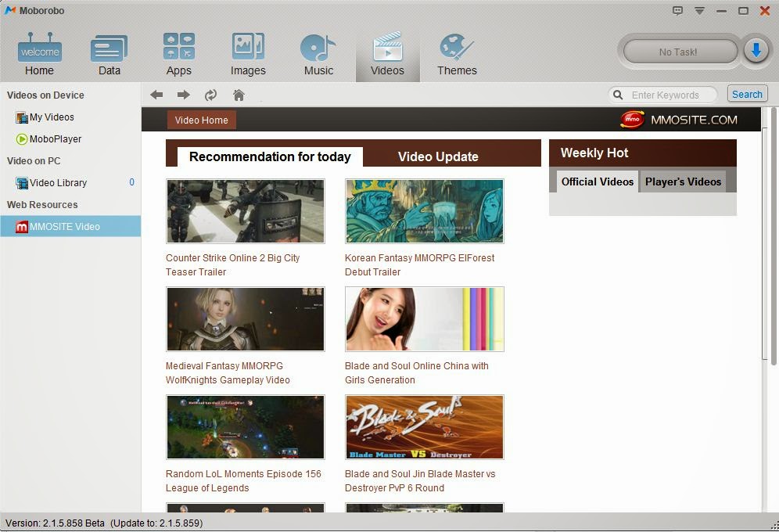Select the Official Videos tab

[598, 182]
